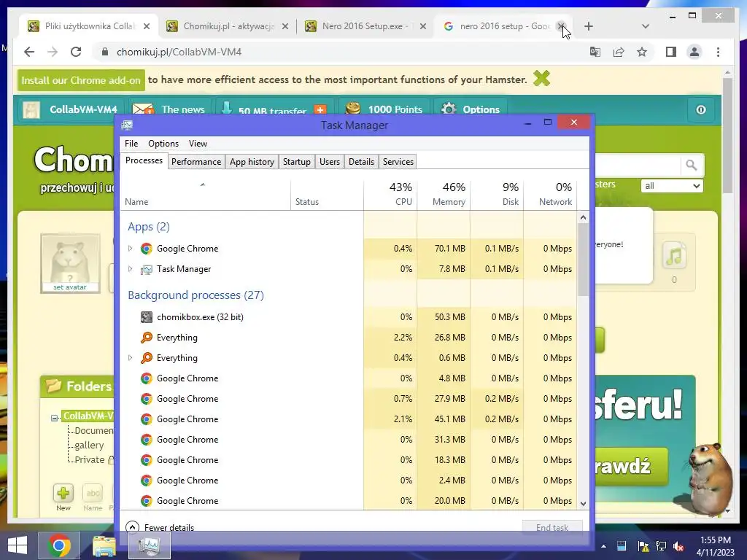Open the Options menu in Task Manager
This screenshot has height=560, width=747.
[163, 144]
